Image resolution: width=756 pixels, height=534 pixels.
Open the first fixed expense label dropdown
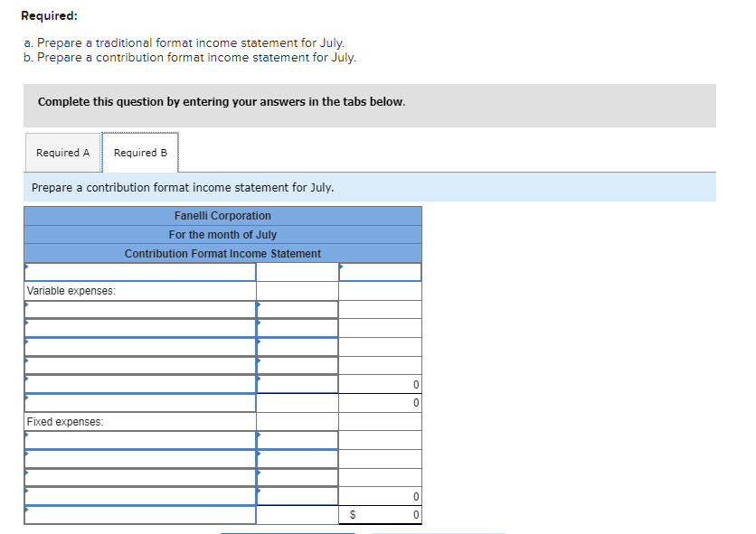(140, 440)
